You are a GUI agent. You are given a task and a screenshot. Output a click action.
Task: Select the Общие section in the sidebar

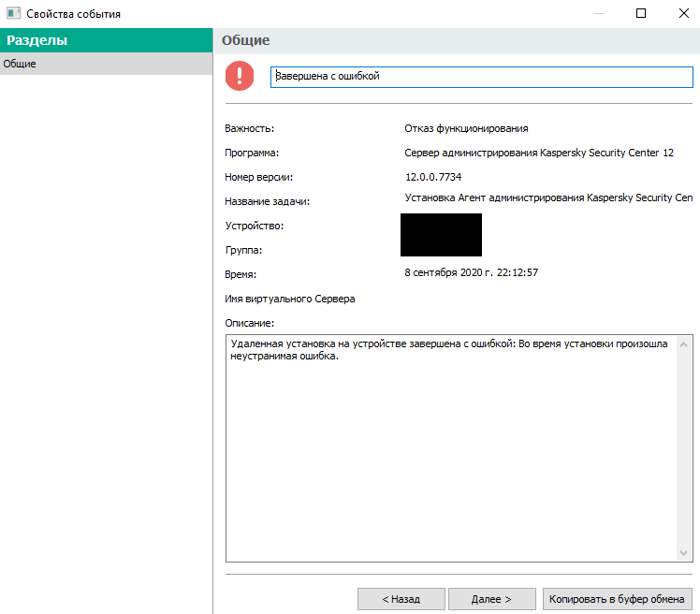point(107,64)
